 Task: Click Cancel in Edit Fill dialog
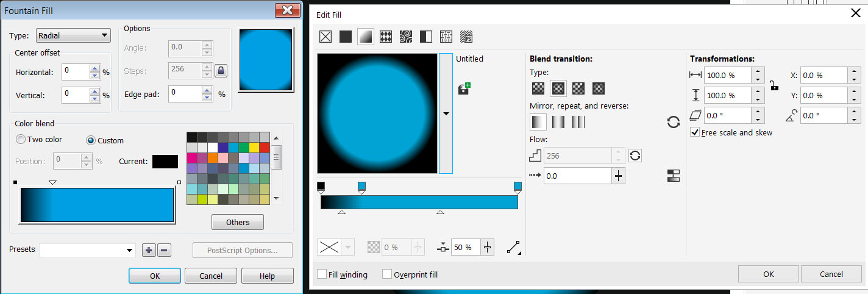click(831, 274)
